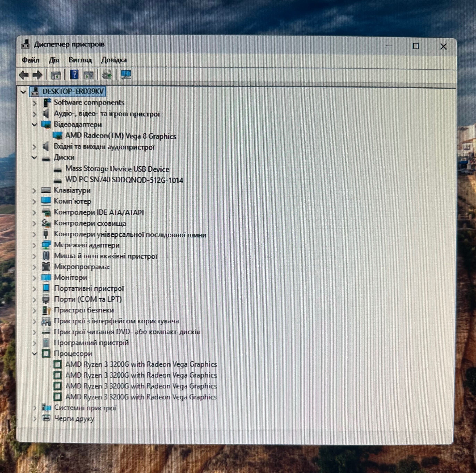
Task: Click the Update driver toolbar icon
Action: point(107,75)
